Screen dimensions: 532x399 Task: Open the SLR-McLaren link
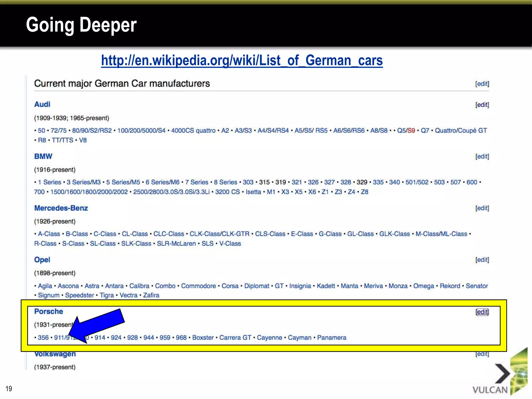coord(176,244)
